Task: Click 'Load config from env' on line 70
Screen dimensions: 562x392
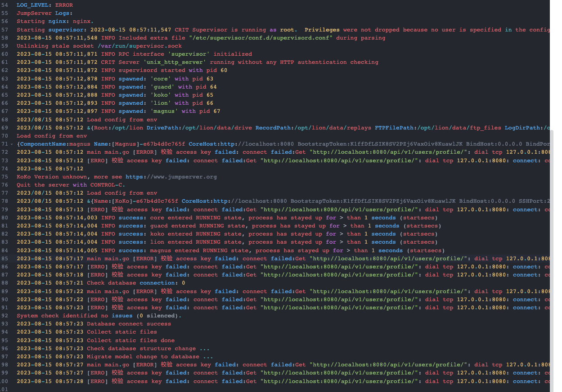Action: point(52,136)
